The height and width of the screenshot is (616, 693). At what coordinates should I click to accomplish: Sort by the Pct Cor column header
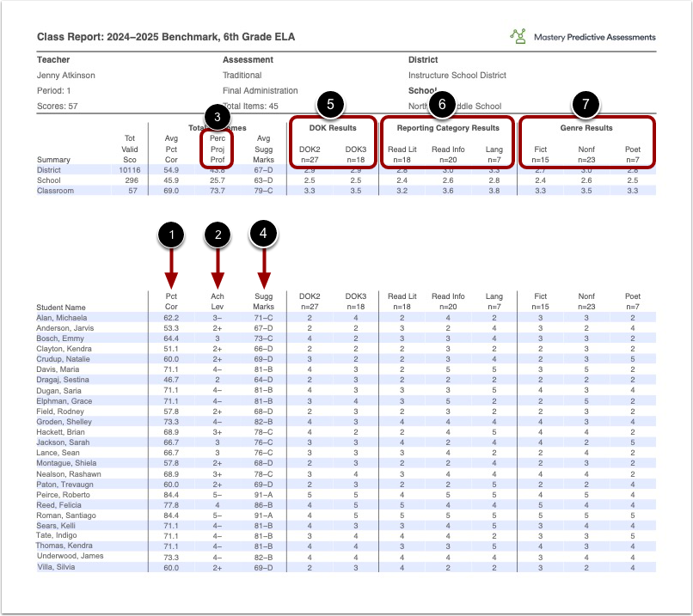tap(170, 301)
